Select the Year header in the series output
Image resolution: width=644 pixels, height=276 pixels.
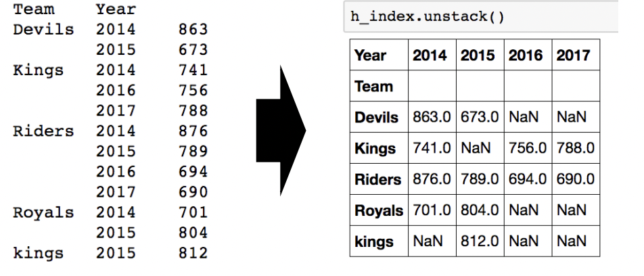[x=116, y=9]
